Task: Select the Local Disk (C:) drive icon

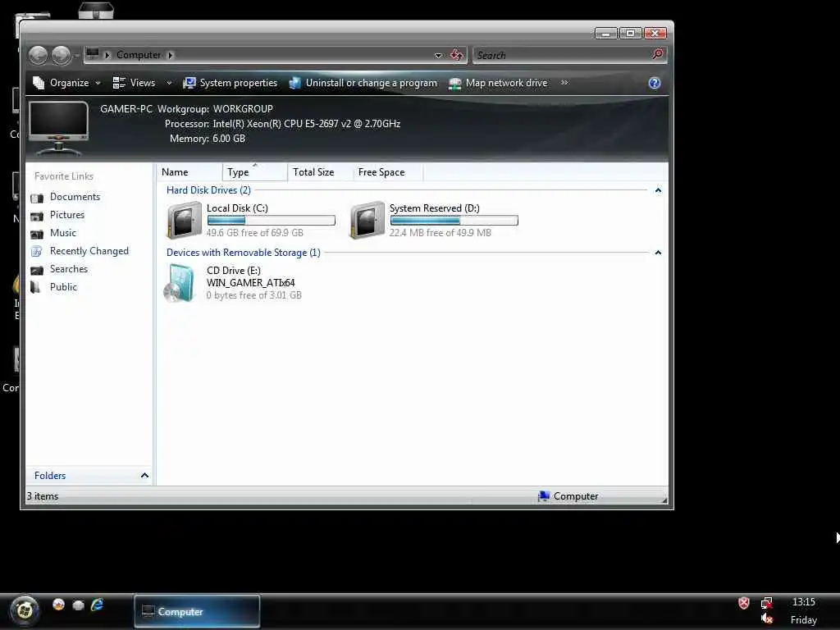Action: click(184, 220)
